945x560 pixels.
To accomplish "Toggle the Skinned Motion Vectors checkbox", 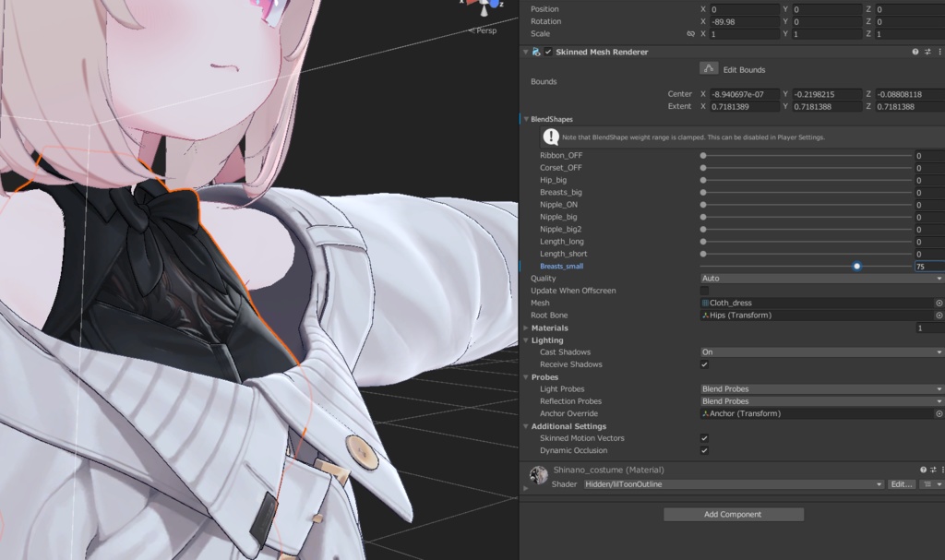I will [x=704, y=438].
